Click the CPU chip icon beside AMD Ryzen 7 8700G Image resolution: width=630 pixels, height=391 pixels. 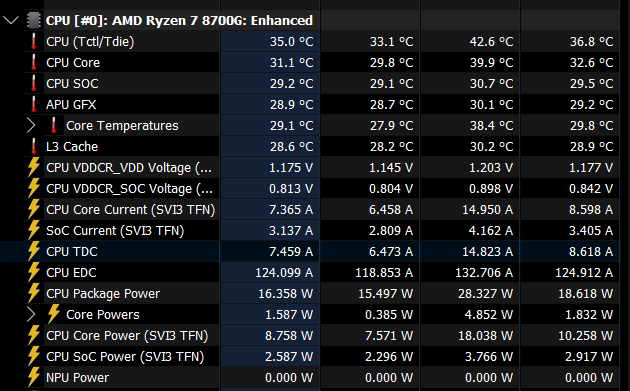click(34, 20)
